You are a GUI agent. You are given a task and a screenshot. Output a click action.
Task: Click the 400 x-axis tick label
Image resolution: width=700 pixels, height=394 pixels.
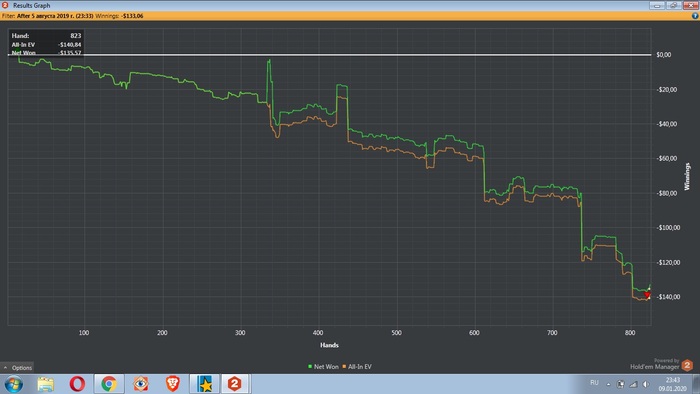coord(318,333)
